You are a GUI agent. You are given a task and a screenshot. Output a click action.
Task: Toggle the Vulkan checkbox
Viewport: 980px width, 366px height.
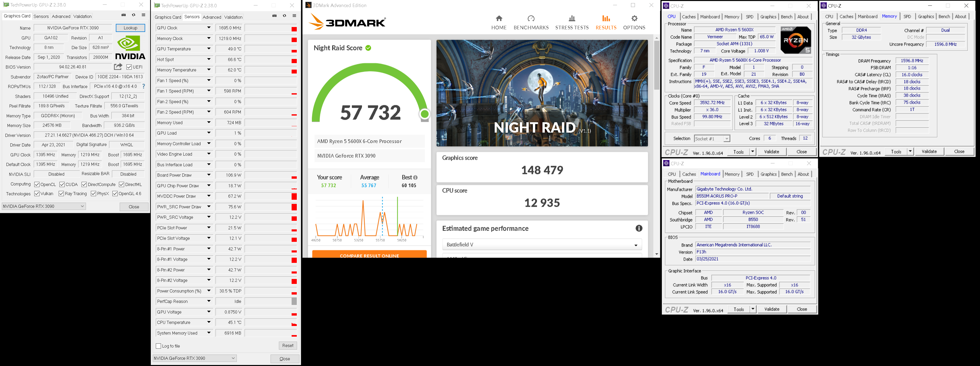point(37,194)
